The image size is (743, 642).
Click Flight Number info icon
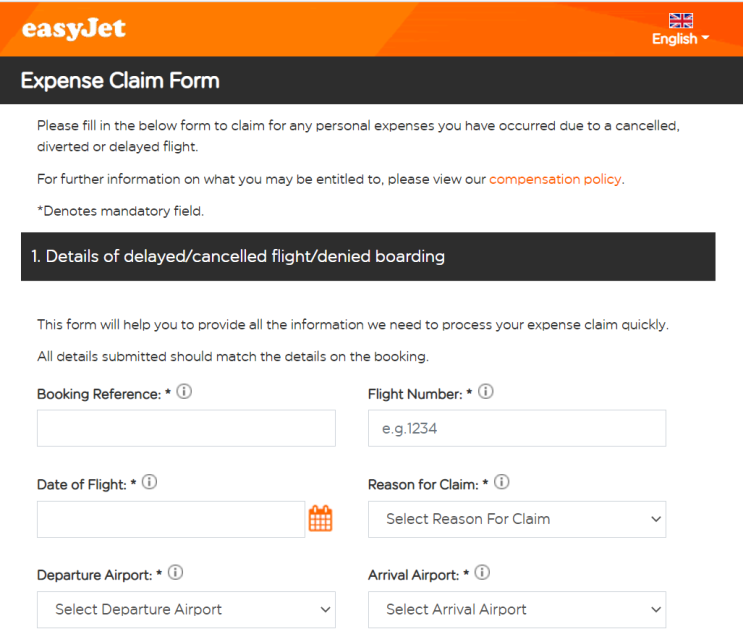pyautogui.click(x=485, y=393)
